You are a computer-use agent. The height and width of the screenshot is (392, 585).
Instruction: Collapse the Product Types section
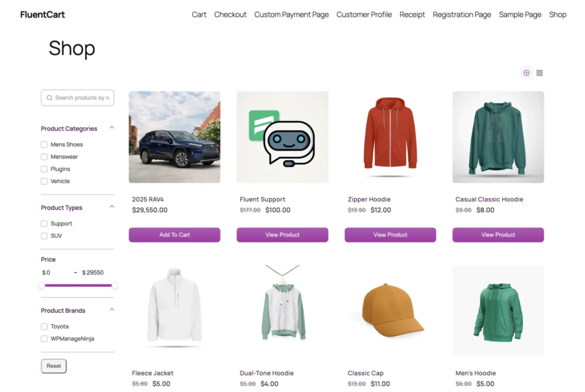pos(112,208)
